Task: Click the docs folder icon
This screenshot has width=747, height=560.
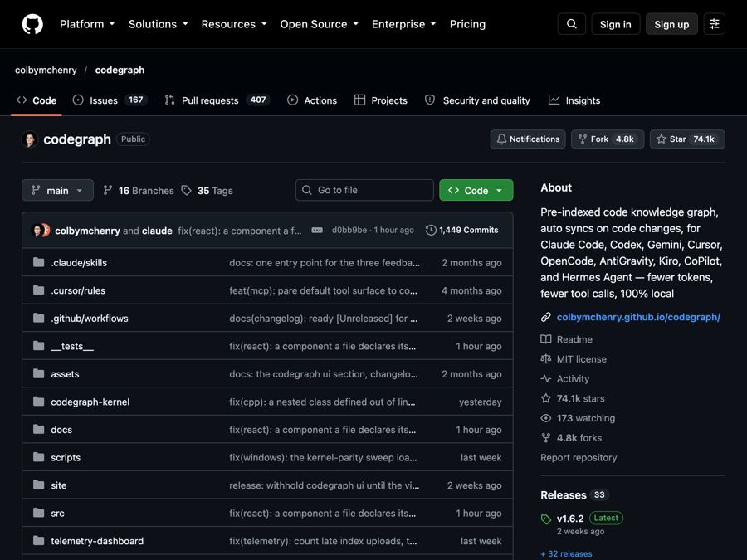Action: pyautogui.click(x=38, y=429)
